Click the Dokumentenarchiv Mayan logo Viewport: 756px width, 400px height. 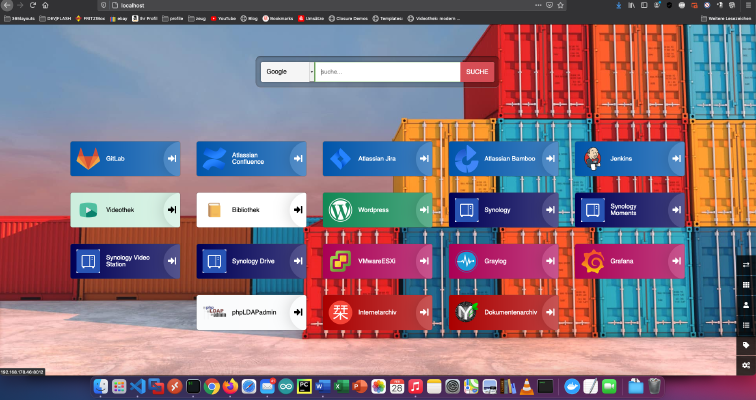(x=466, y=312)
